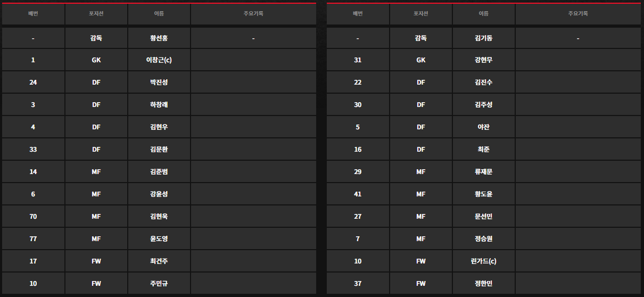Click player name 윤도영
The width and height of the screenshot is (644, 297).
point(159,239)
